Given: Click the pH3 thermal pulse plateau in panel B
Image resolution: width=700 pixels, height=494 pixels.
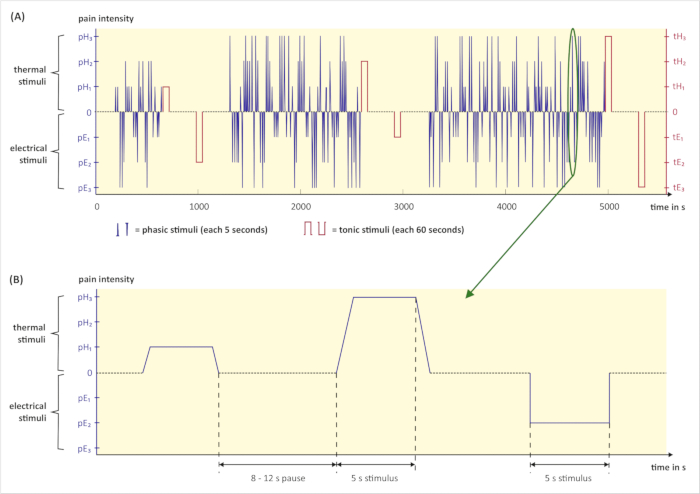Looking at the screenshot, I should coord(384,297).
